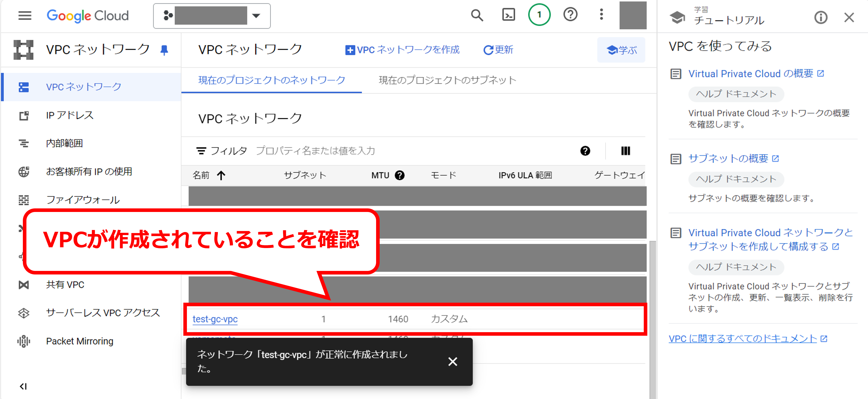The width and height of the screenshot is (868, 399).
Task: Click VPC ネットワークを作成 button
Action: point(402,50)
